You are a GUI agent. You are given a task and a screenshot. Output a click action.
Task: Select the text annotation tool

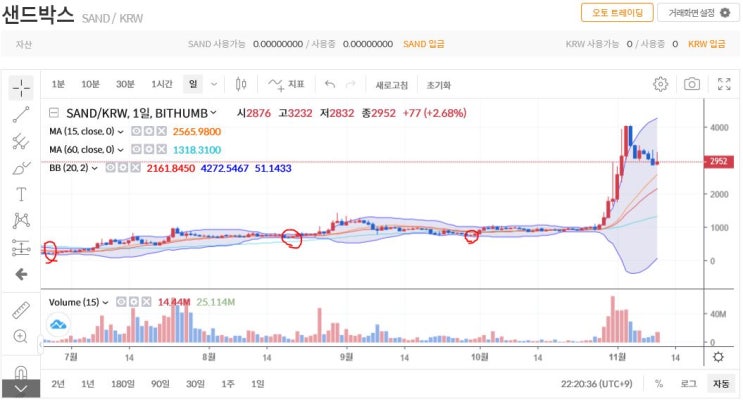[21, 194]
